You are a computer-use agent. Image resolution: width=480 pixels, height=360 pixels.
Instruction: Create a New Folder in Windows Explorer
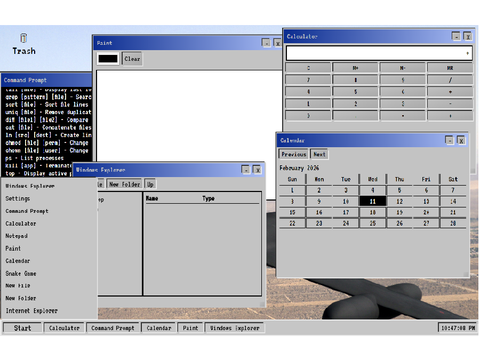pyautogui.click(x=124, y=184)
